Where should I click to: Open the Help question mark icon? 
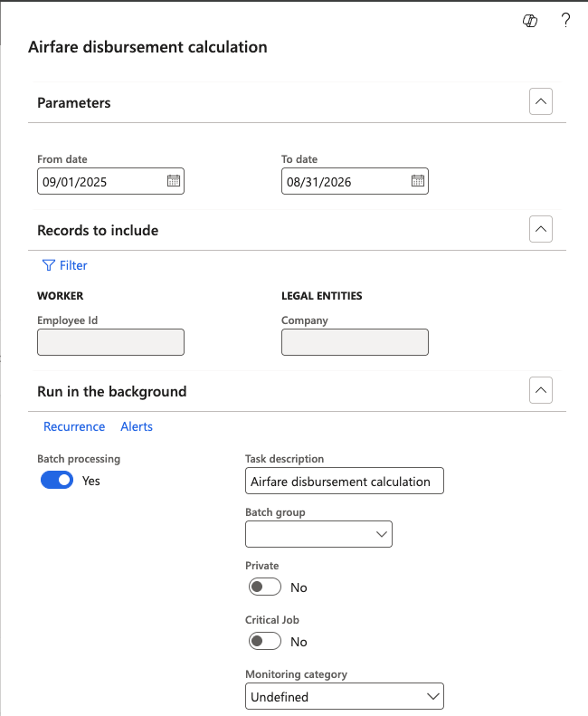point(565,21)
